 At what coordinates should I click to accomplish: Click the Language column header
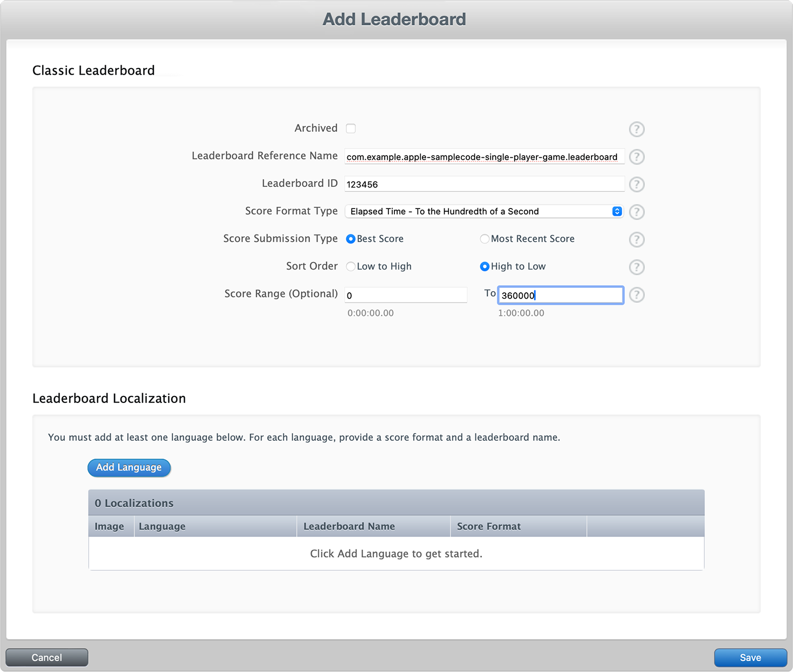coord(162,526)
